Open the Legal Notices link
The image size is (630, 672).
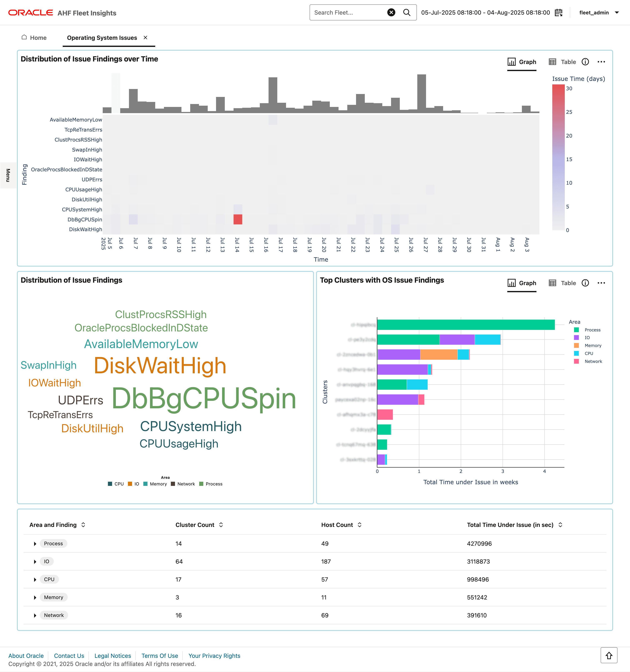(112, 656)
